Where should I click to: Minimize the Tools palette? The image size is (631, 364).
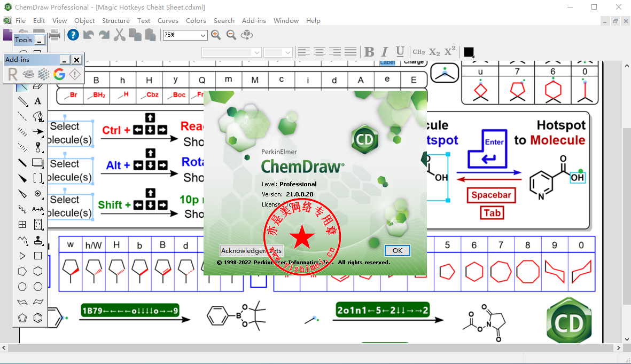tap(39, 40)
